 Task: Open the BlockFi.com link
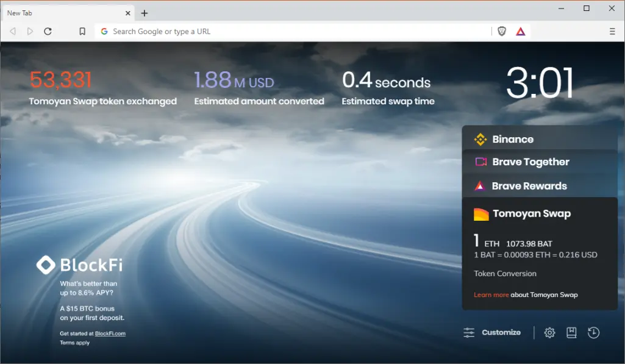110,334
